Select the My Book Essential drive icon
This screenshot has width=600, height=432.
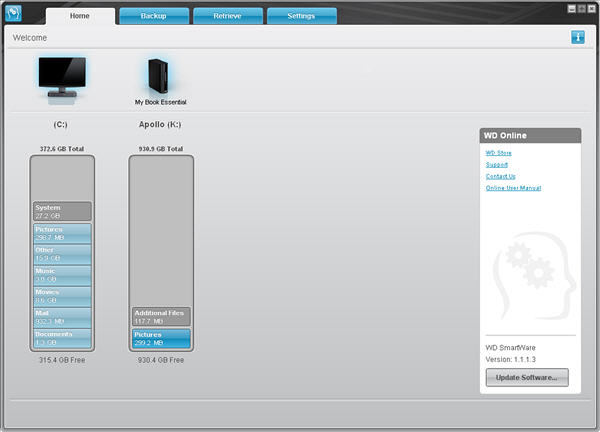tap(158, 76)
